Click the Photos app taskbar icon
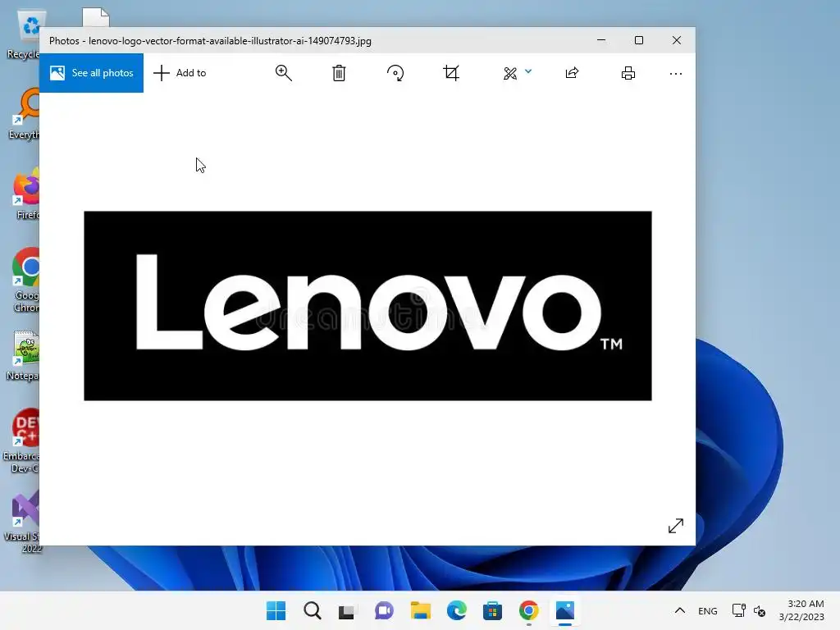Viewport: 840px width, 630px height. click(x=564, y=610)
